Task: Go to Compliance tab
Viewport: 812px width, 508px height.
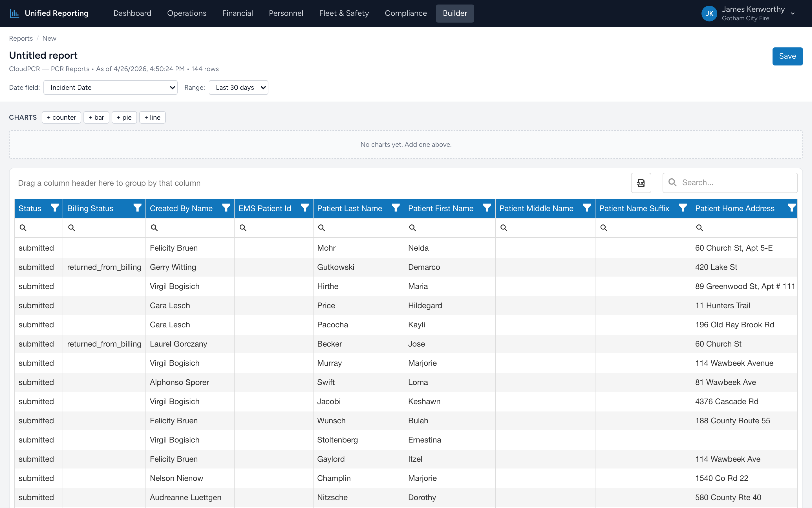Action: [x=406, y=14]
